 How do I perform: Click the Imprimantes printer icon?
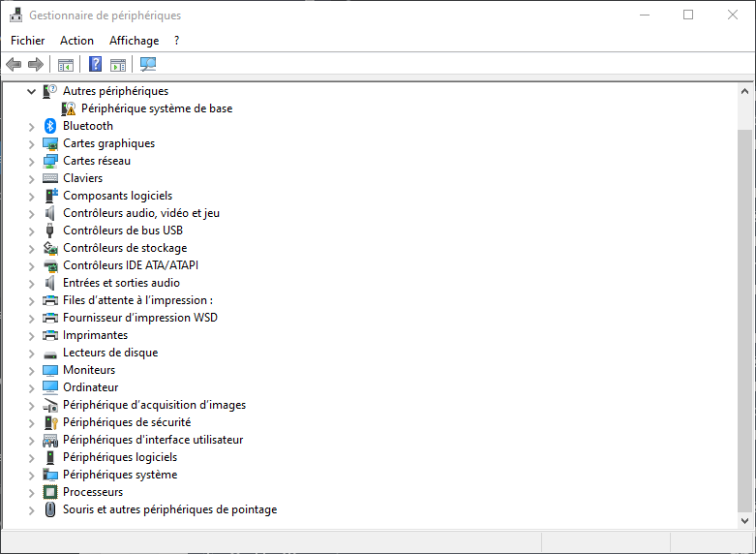pyautogui.click(x=50, y=335)
